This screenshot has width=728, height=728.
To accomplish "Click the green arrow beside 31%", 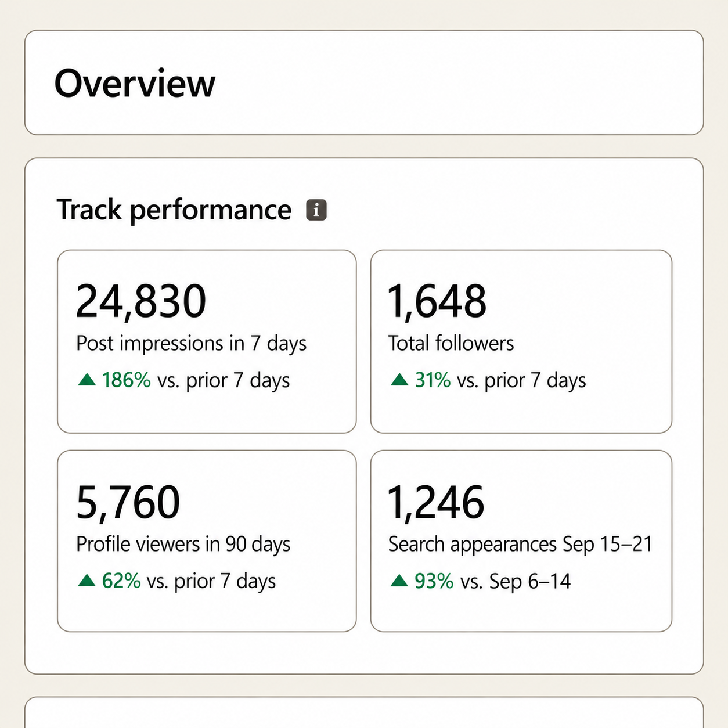I will [399, 380].
